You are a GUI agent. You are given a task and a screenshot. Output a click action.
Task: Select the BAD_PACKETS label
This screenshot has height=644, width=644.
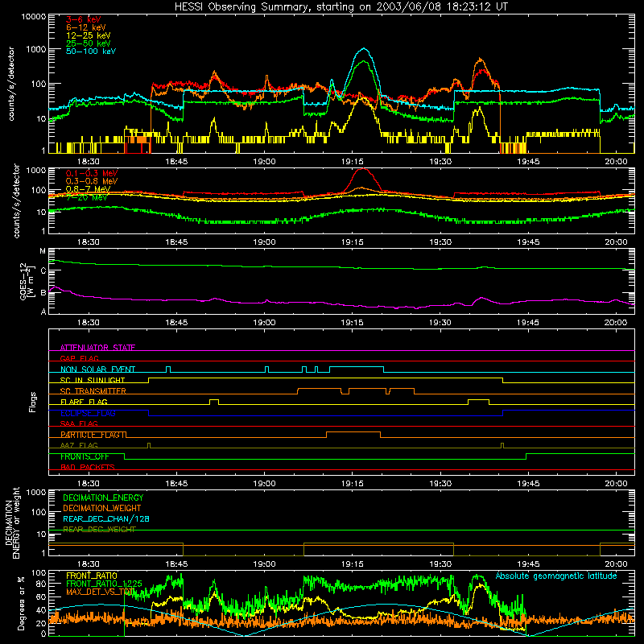pyautogui.click(x=88, y=467)
